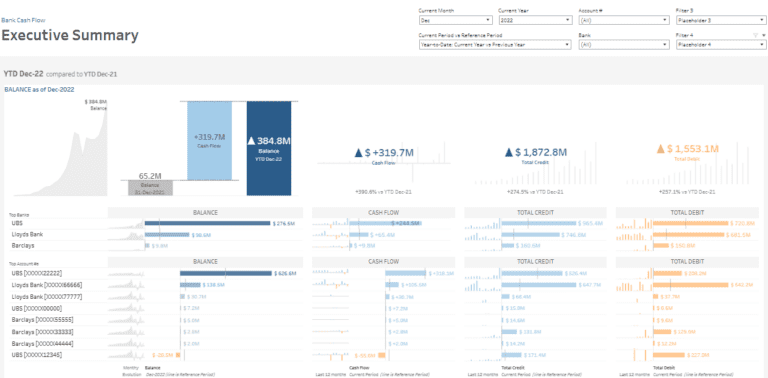768x378 pixels.
Task: Click account total debit bar labeled $ 227.0M
Action: (x=669, y=354)
